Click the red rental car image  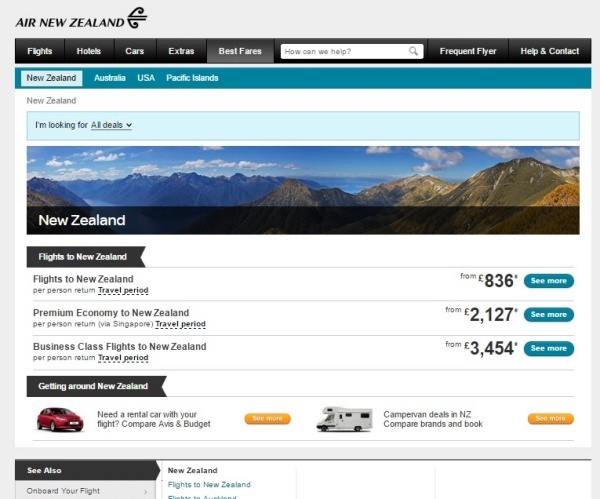(x=60, y=418)
